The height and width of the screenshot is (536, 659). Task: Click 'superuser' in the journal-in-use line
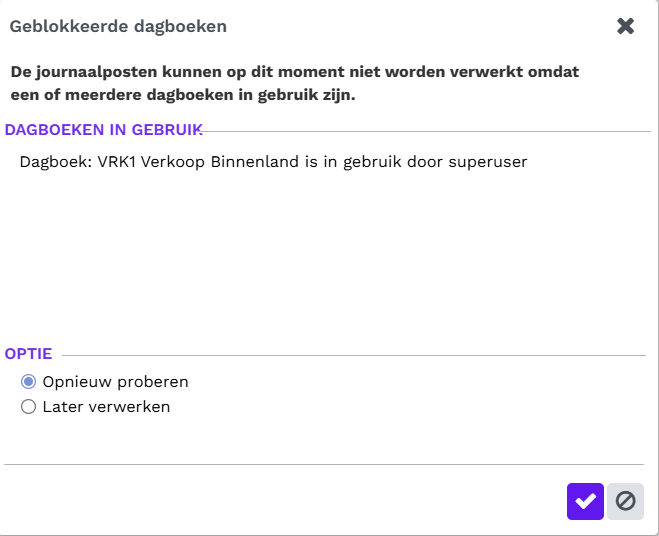coord(488,161)
